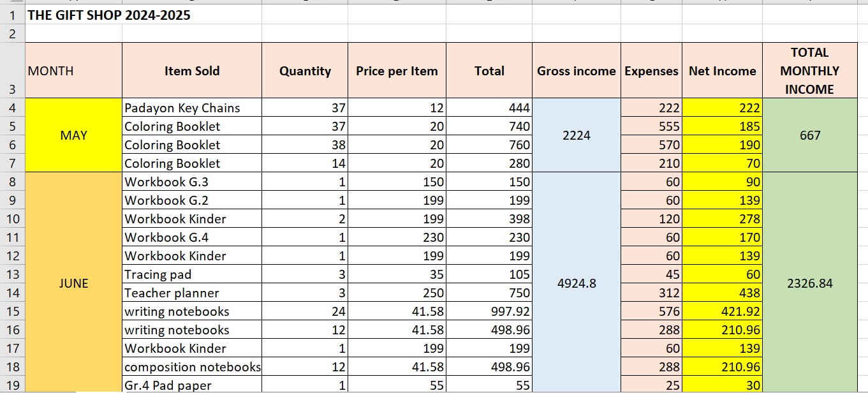Select the June gross income cell 4924.8
868x393 pixels.
pos(576,283)
